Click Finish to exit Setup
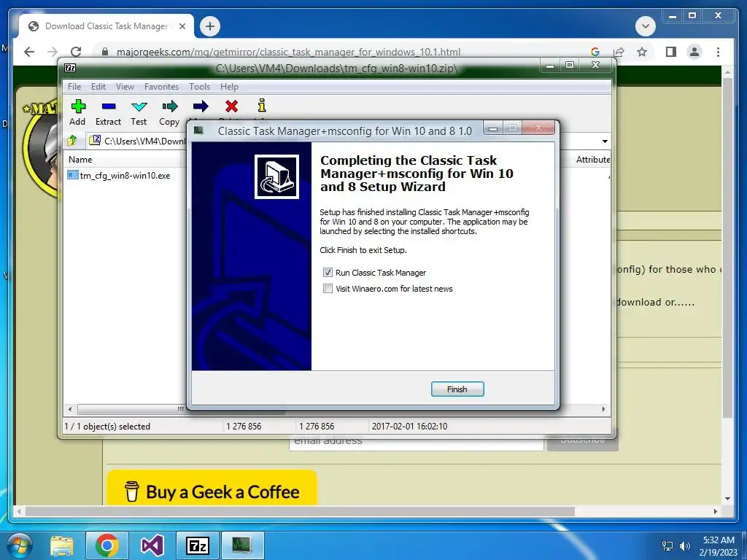 point(457,389)
